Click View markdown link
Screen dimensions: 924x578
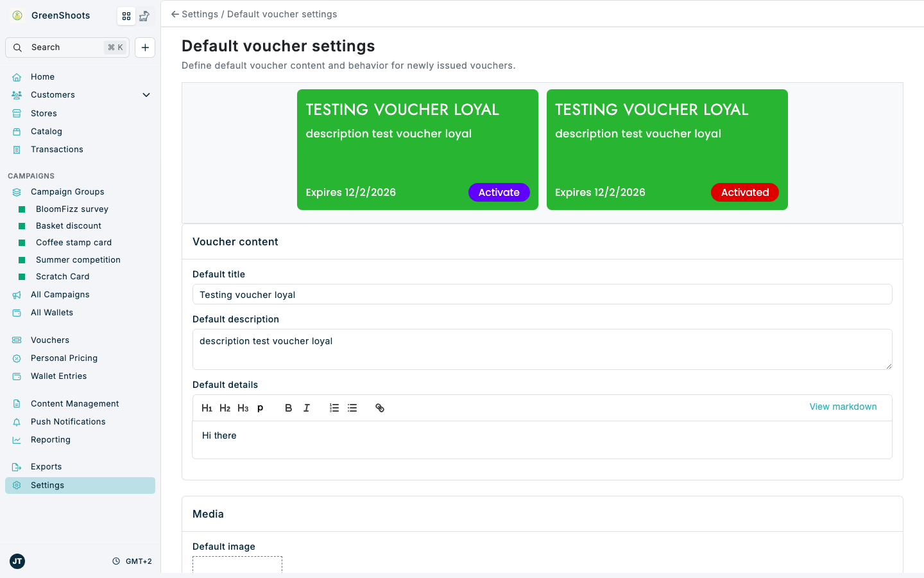[843, 407]
